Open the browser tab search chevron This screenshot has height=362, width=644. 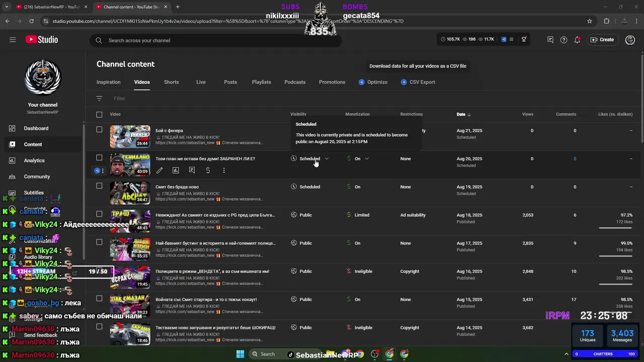7,7
